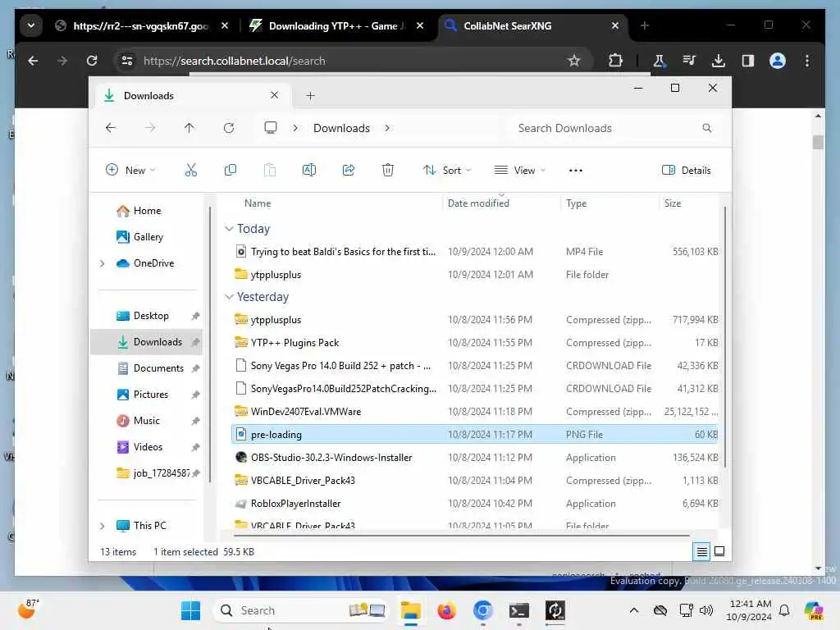Click the Cut scissors icon in Explorer toolbar
Viewport: 840px width, 630px height.
[190, 171]
